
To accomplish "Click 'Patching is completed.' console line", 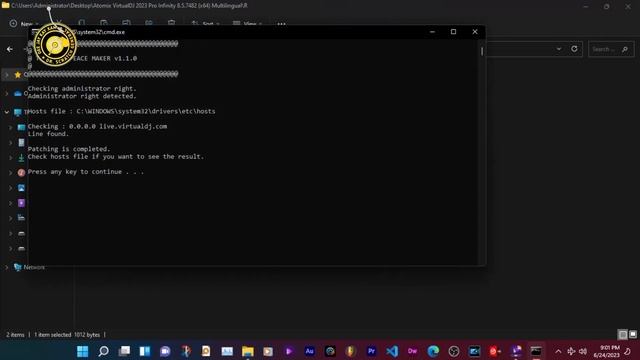I will click(x=69, y=149).
